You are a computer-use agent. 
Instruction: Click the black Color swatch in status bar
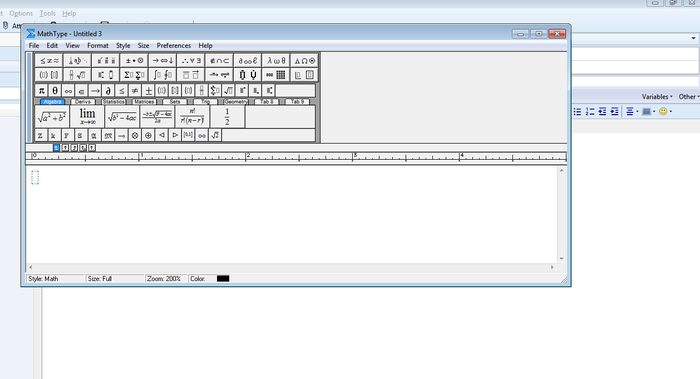coord(223,279)
